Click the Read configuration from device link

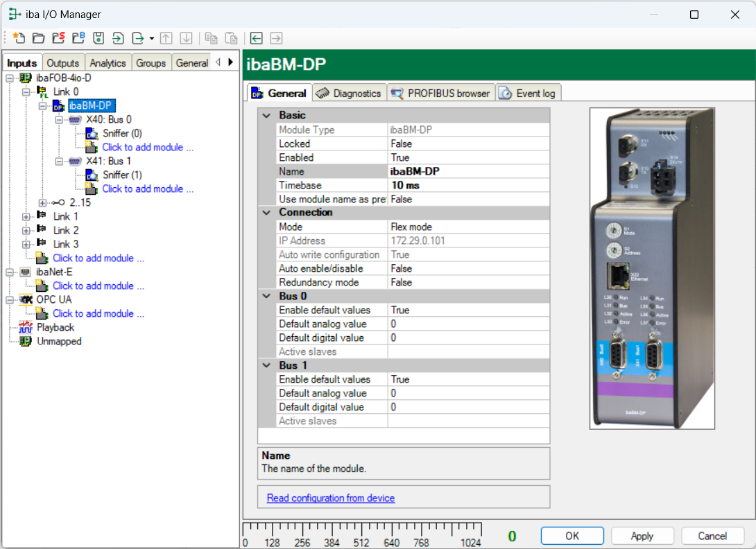tap(331, 498)
